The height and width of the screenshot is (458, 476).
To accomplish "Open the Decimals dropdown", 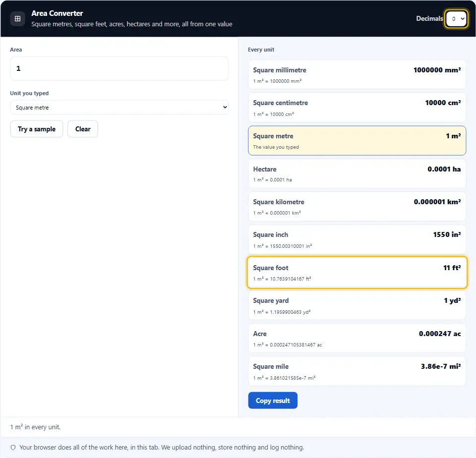I will [x=456, y=19].
